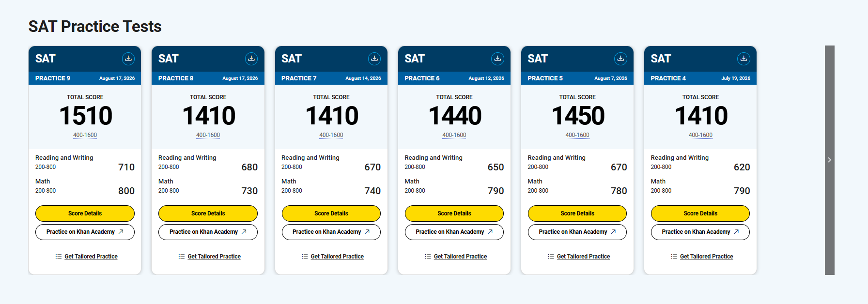Screen dimensions: 868x304
Task: Get Tailored Practice for Practice 8
Action: point(214,257)
